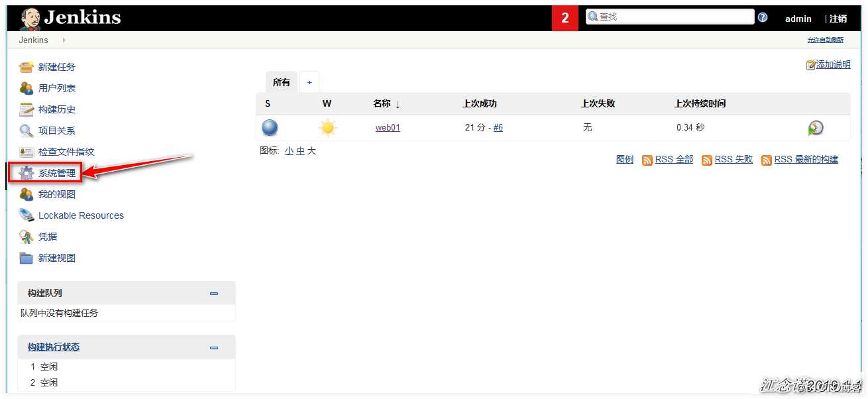Click the 图例 legend link
This screenshot has height=399, width=868.
625,160
